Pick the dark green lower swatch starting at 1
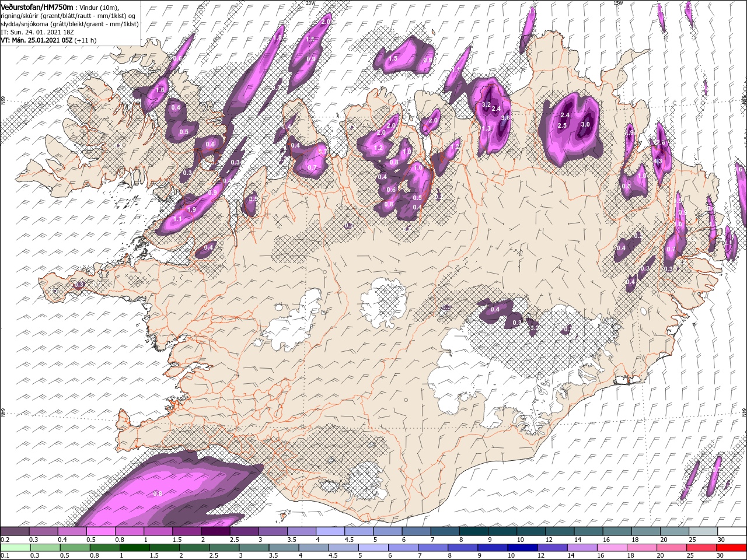747x560 pixels. point(135,548)
